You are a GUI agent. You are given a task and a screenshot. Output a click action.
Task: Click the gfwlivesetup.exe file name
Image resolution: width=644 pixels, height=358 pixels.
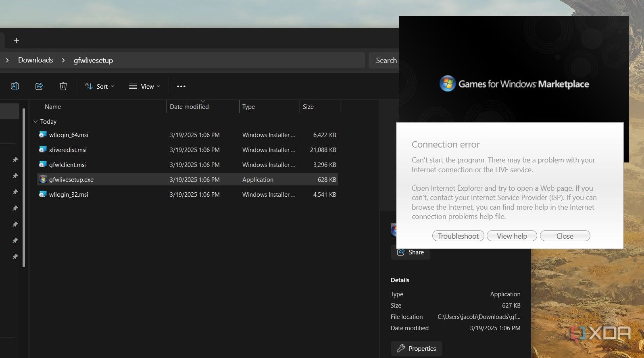[x=71, y=180]
